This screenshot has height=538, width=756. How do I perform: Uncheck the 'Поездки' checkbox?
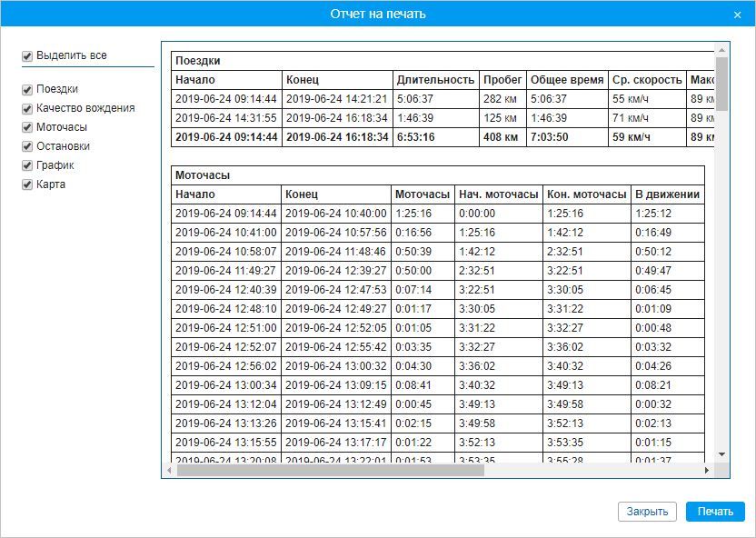27,90
